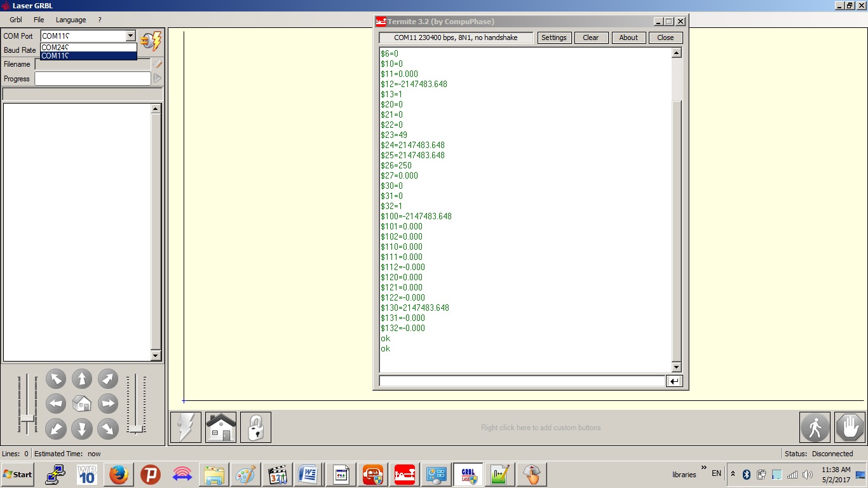Viewport: 868px width, 488px height.
Task: Open Termite Settings
Action: (x=554, y=37)
